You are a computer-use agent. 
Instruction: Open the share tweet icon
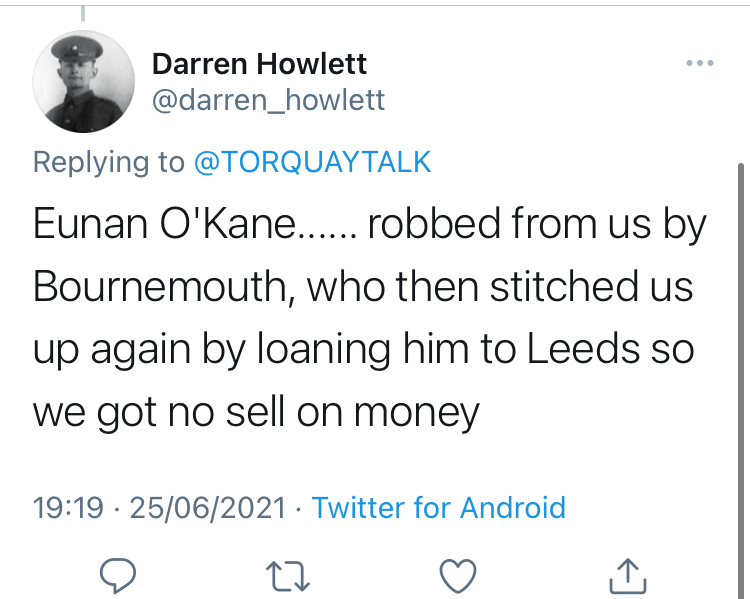click(x=626, y=575)
